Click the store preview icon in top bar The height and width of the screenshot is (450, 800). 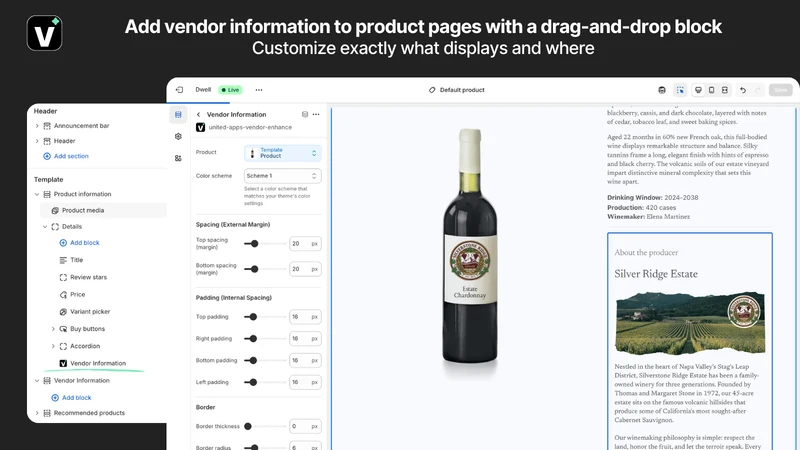pos(662,90)
